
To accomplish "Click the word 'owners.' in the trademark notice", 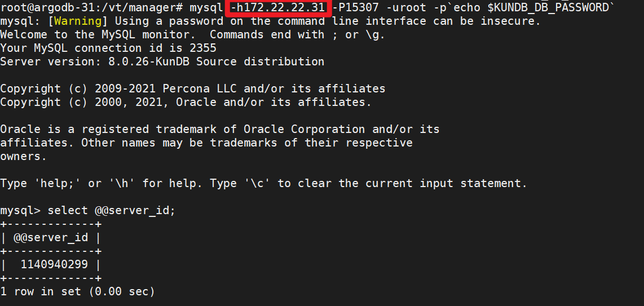I will point(23,156).
